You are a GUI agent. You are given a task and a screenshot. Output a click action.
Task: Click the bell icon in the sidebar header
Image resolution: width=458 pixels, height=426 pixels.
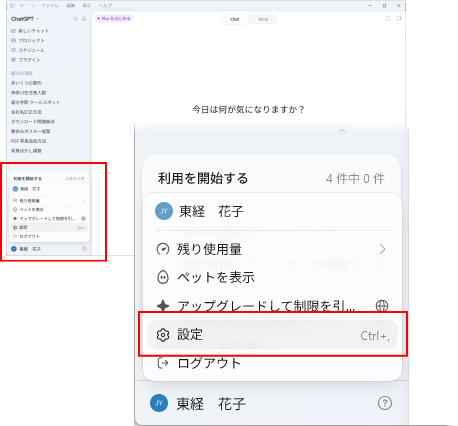point(84,19)
